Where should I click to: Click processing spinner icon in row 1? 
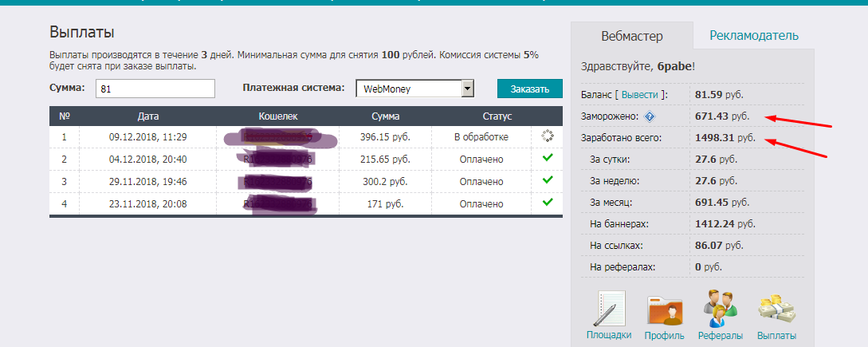[547, 136]
